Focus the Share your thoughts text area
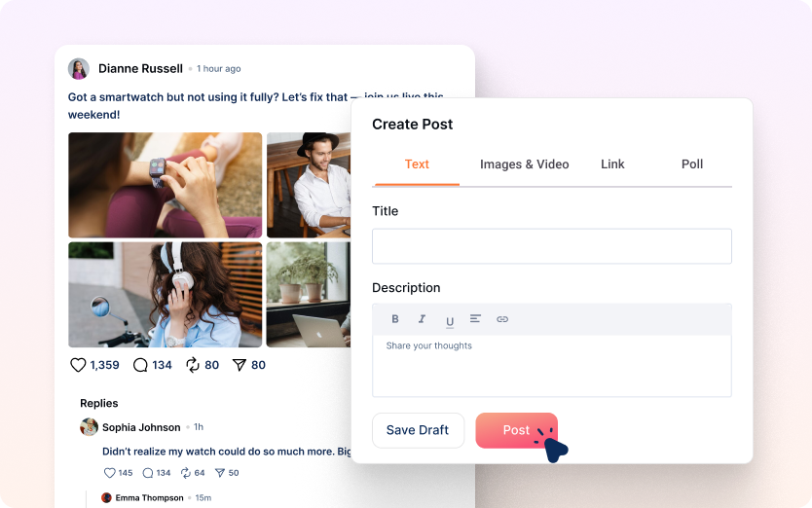812x508 pixels. [551, 365]
